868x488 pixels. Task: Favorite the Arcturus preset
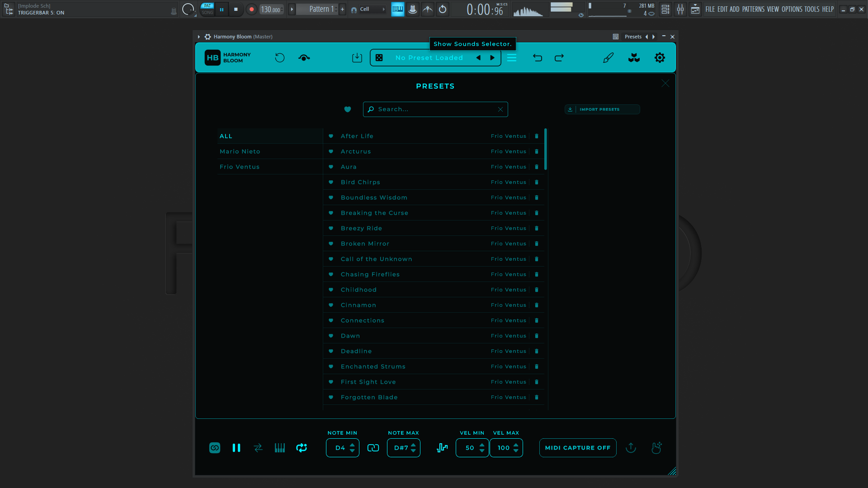click(x=331, y=151)
